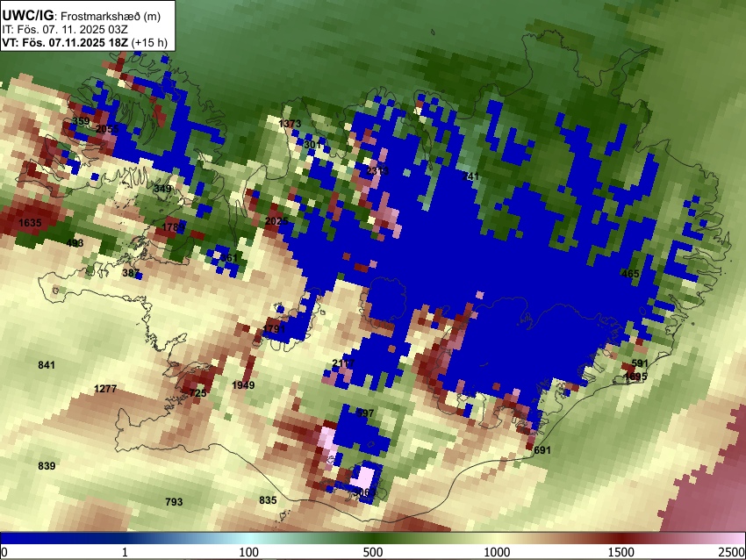This screenshot has height=560, width=746.
Task: Click the legend scale label 1000
Action: click(x=497, y=552)
